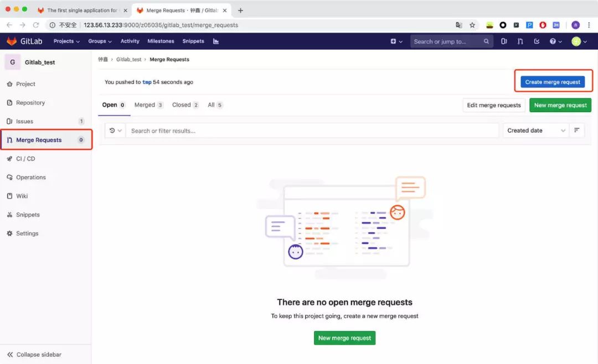
Task: Open Merge Requests in the sidebar
Action: (46, 140)
